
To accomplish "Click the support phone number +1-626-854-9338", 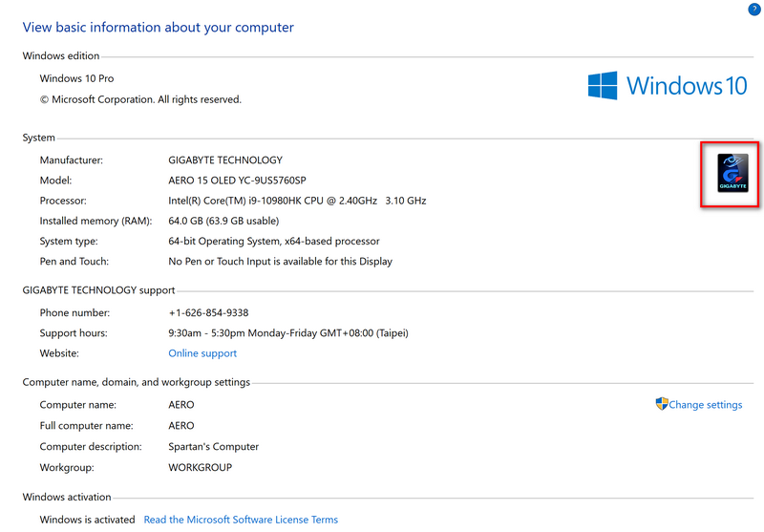I will [x=208, y=312].
